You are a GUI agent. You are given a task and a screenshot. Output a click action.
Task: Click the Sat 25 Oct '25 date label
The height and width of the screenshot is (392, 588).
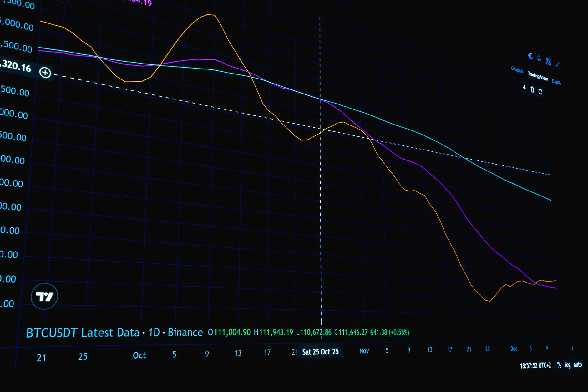(x=320, y=352)
